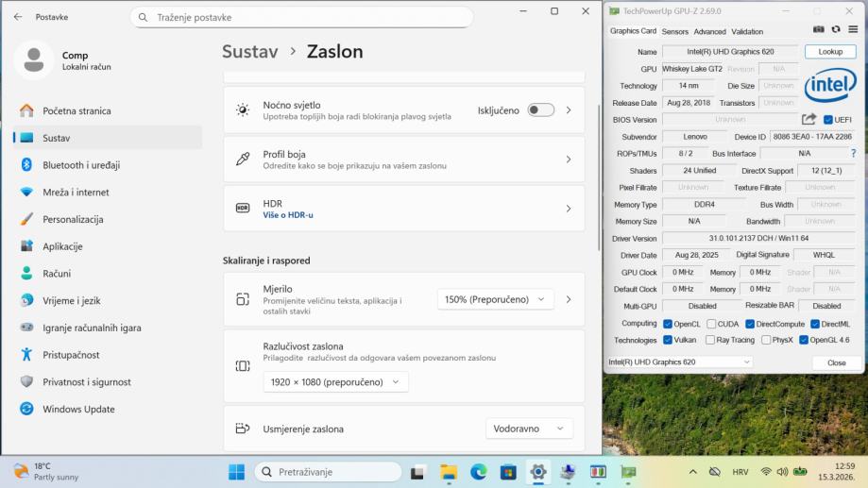
Task: Show hidden tray icons chevron
Action: click(x=692, y=472)
